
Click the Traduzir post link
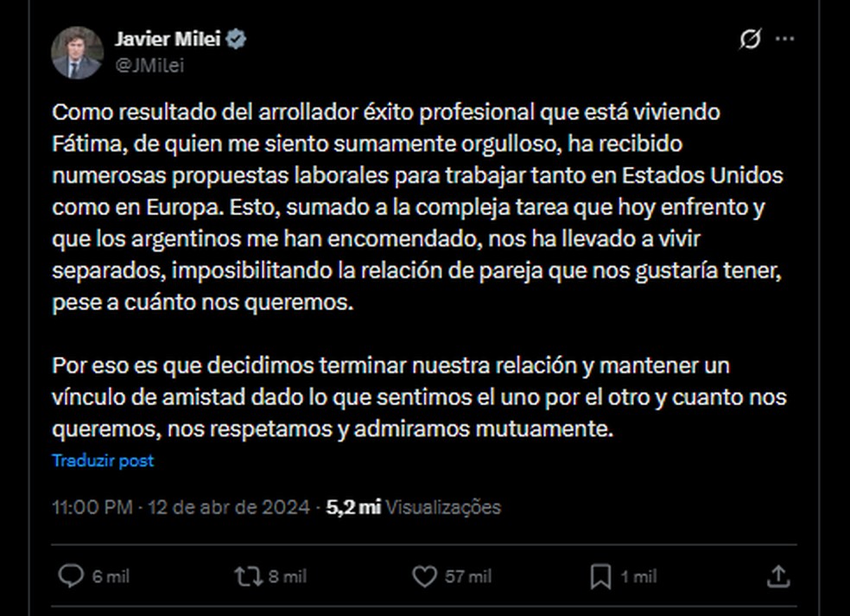pos(104,460)
